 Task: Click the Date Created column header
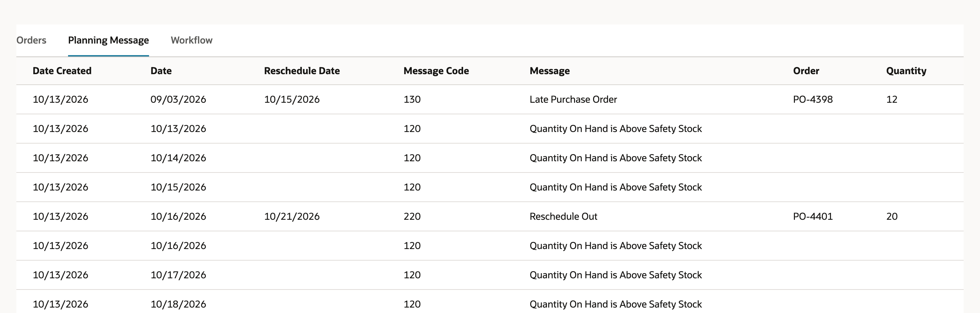click(x=62, y=71)
